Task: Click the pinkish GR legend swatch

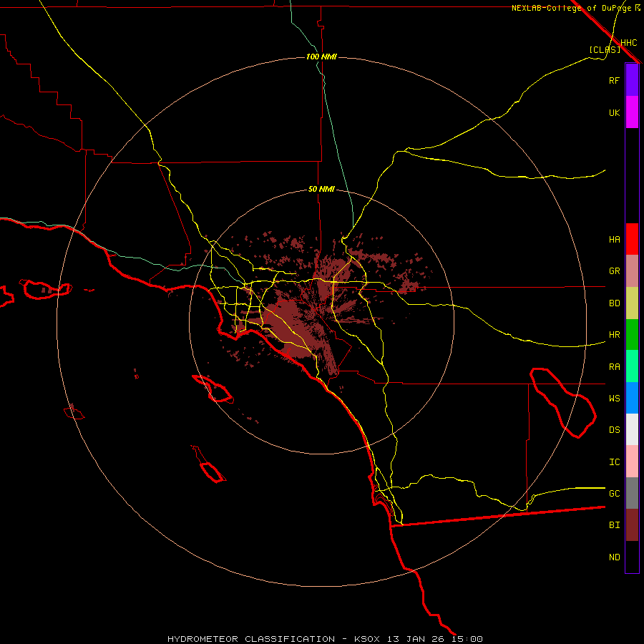Action: click(632, 271)
